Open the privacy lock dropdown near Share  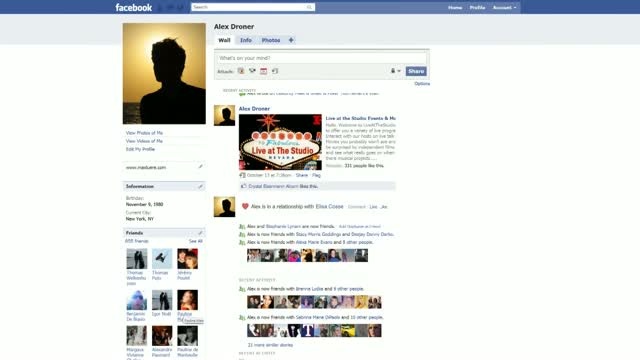(396, 71)
